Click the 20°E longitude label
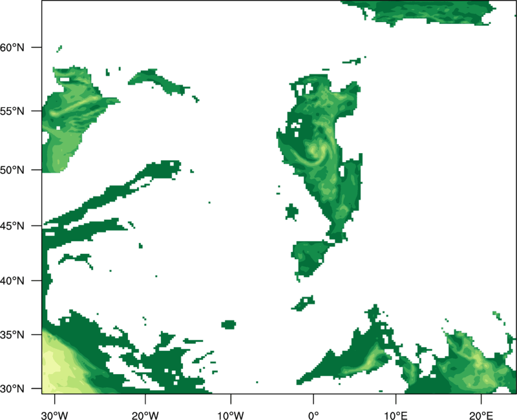Image resolution: width=517 pixels, height=420 pixels. click(481, 415)
